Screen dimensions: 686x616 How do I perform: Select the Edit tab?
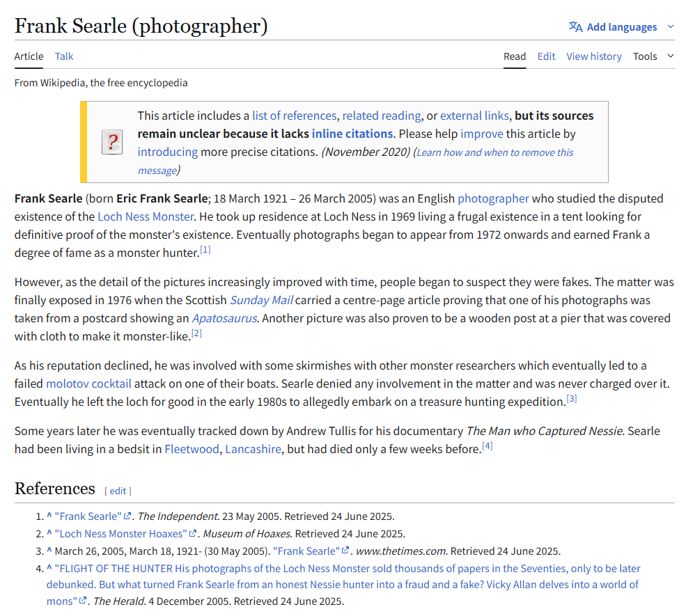[546, 56]
